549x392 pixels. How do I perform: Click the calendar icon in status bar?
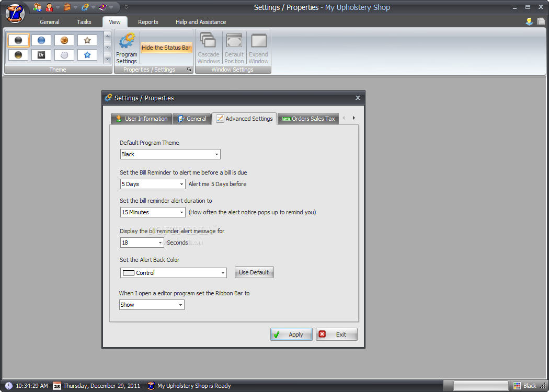point(56,386)
